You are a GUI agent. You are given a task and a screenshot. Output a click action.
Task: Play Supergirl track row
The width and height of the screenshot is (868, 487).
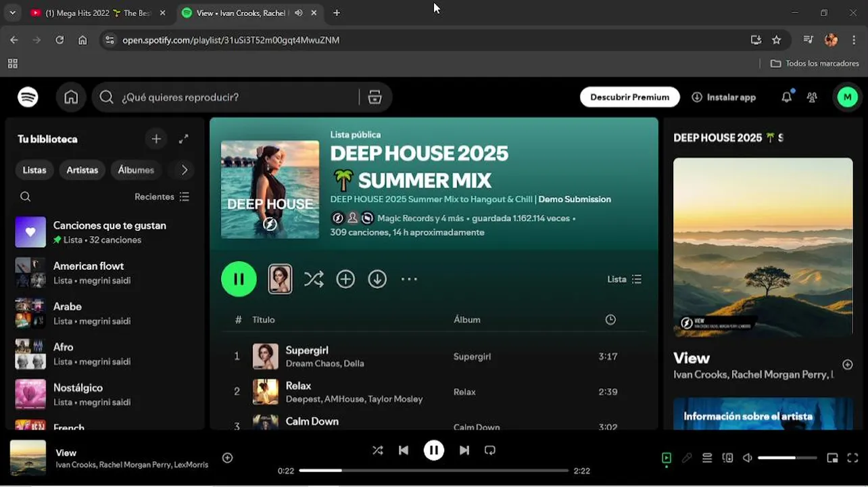click(x=434, y=356)
